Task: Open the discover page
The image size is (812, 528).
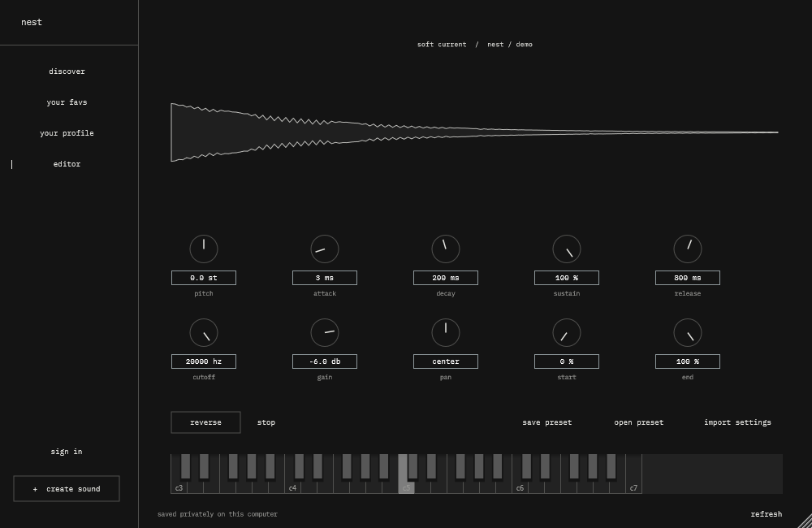Action: click(x=67, y=71)
